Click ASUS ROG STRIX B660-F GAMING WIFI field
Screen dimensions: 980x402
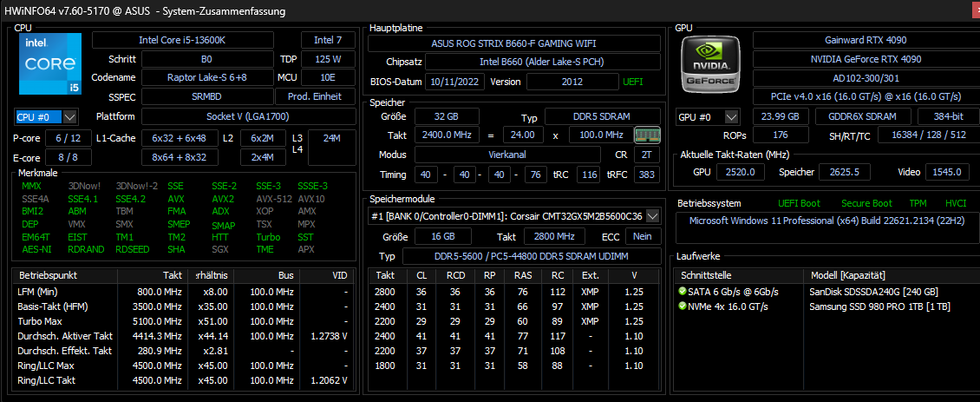click(x=513, y=43)
